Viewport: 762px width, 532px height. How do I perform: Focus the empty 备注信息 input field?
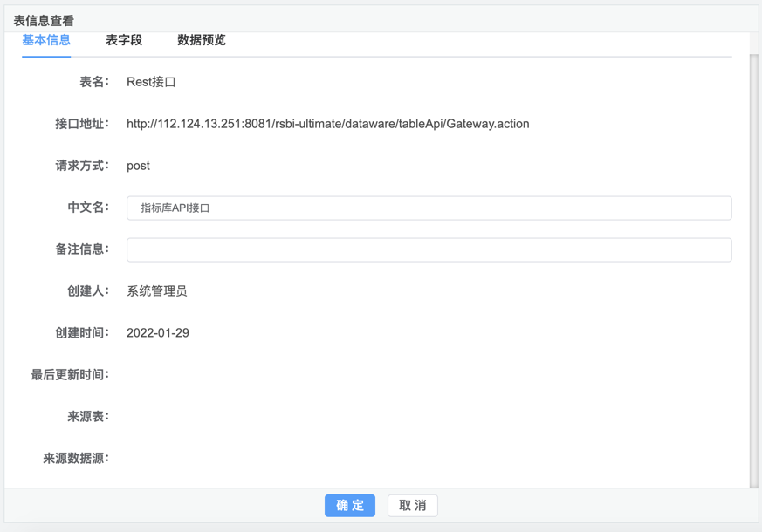click(x=429, y=249)
